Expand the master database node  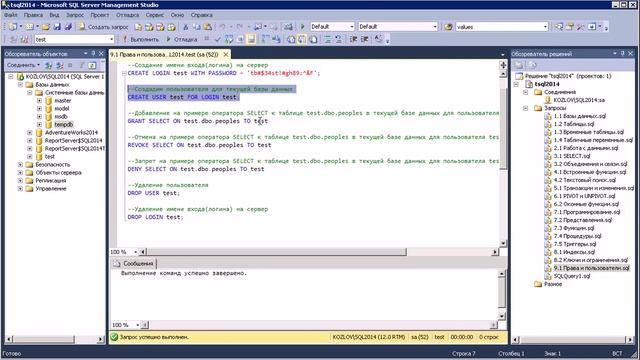[x=40, y=100]
